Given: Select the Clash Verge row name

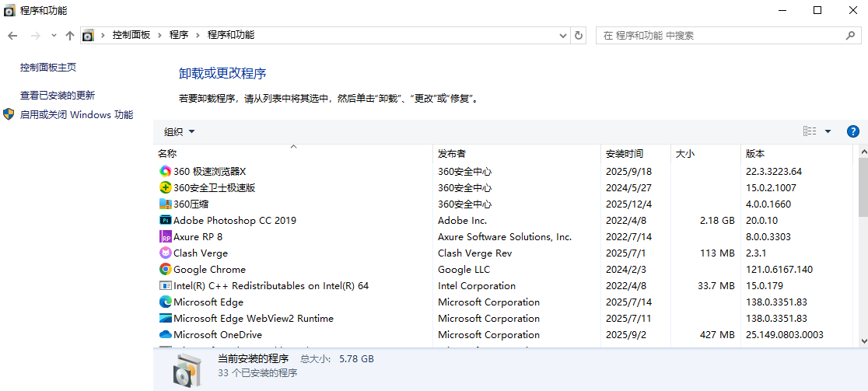Looking at the screenshot, I should pyautogui.click(x=201, y=253).
